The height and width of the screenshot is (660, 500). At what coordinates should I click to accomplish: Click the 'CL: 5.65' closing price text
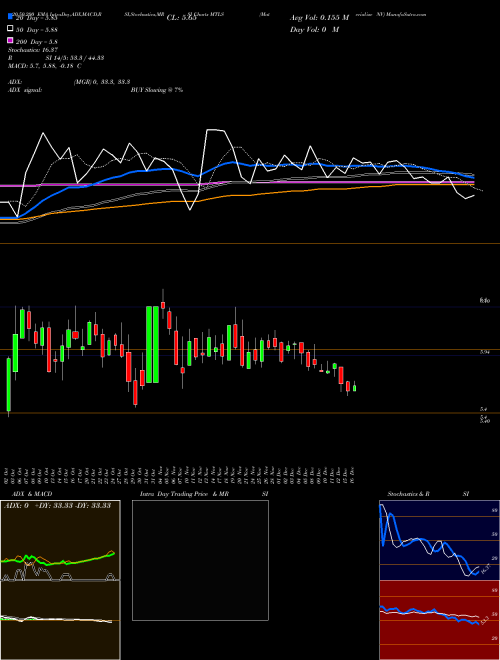tap(182, 18)
